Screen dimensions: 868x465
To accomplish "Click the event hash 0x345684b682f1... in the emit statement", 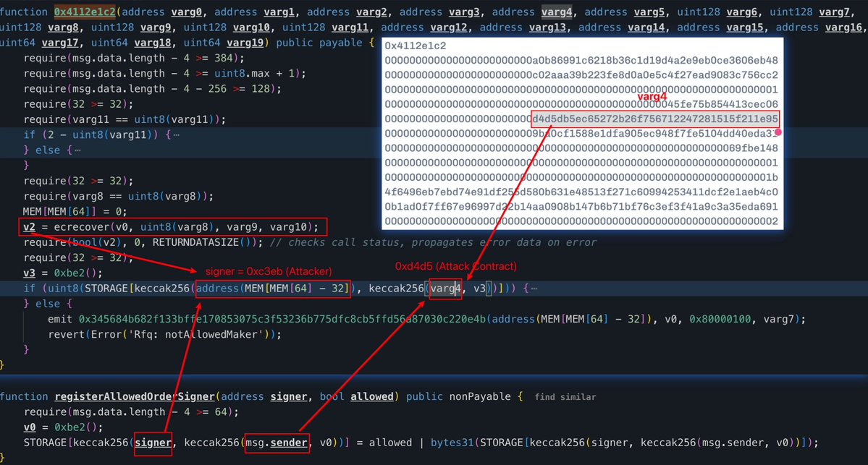I will point(282,319).
